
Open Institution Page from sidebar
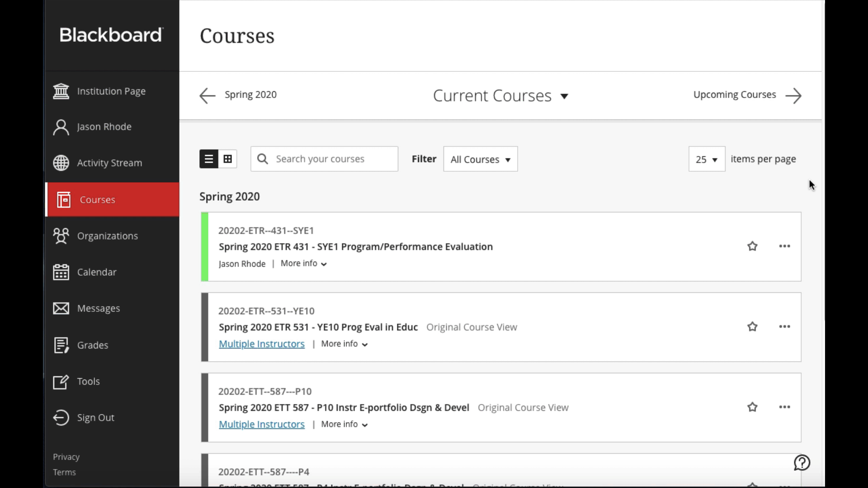111,91
